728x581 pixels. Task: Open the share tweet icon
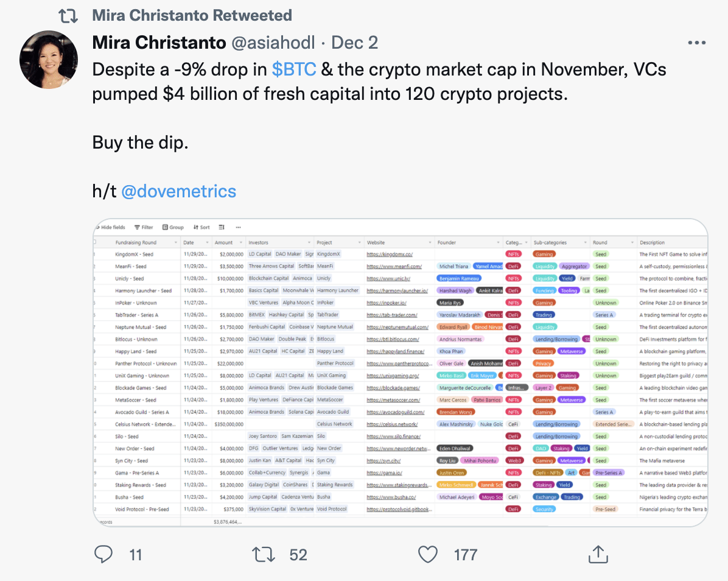598,554
